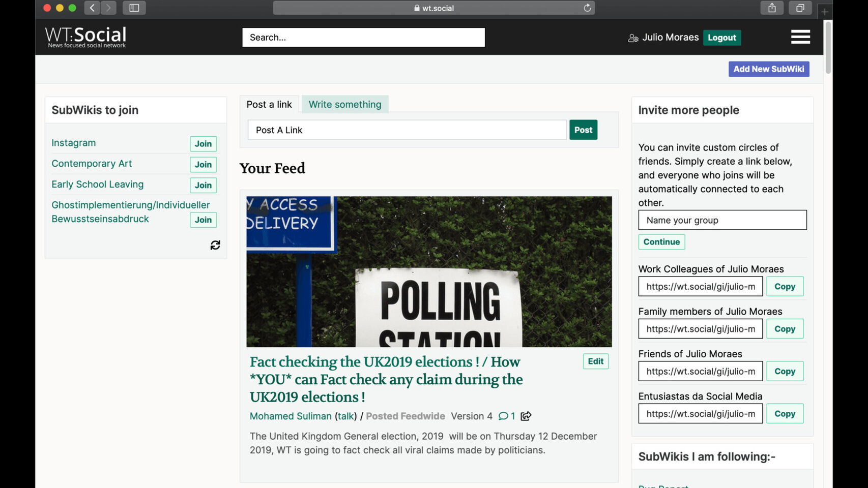Switch to the Write something tab
This screenshot has width=868, height=488.
(344, 104)
